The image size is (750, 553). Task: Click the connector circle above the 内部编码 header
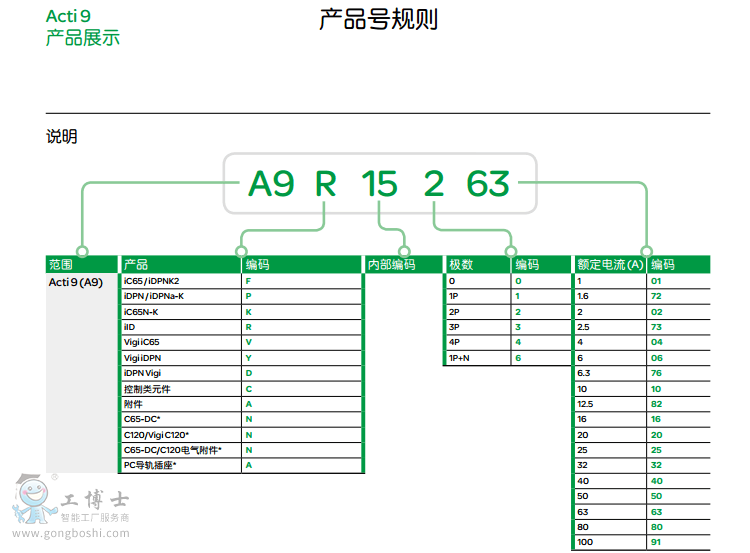point(404,251)
